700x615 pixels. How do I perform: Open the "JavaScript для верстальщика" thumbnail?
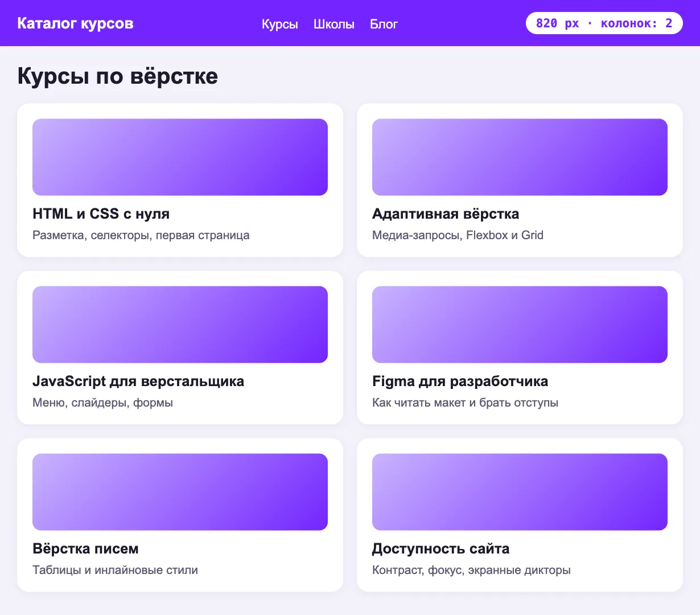pos(180,325)
